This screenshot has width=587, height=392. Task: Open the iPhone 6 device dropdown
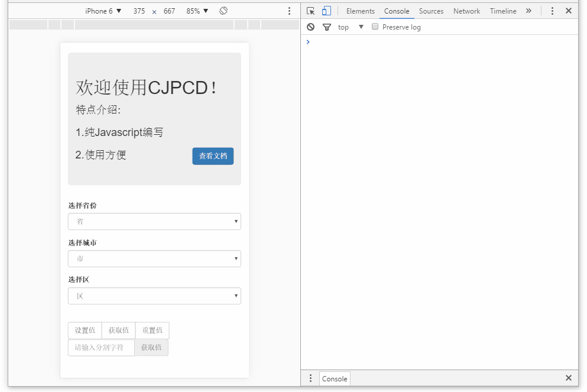click(103, 11)
